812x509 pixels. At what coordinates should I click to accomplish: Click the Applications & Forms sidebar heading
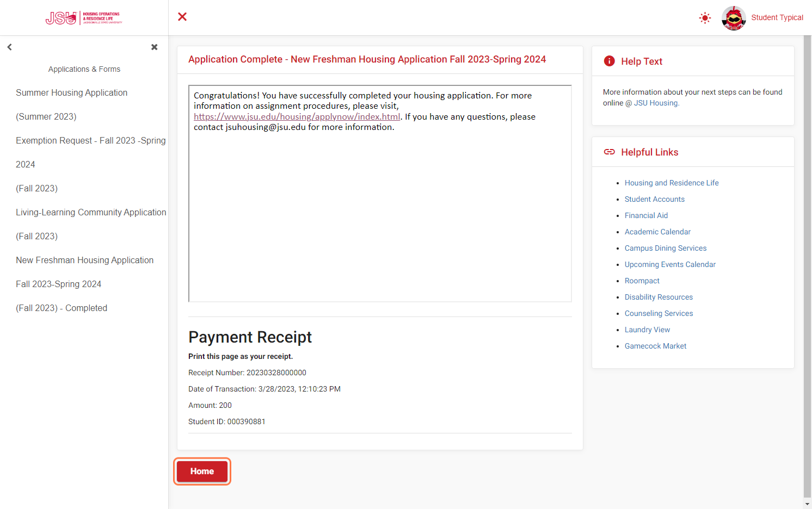click(x=84, y=70)
